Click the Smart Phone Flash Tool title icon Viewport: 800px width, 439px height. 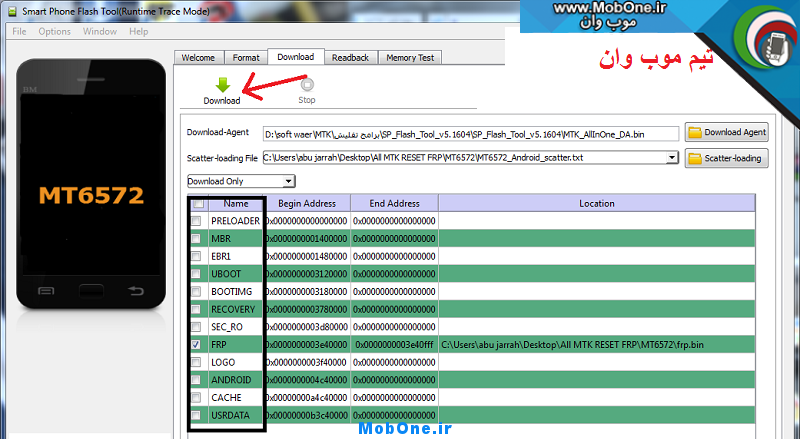tap(11, 11)
